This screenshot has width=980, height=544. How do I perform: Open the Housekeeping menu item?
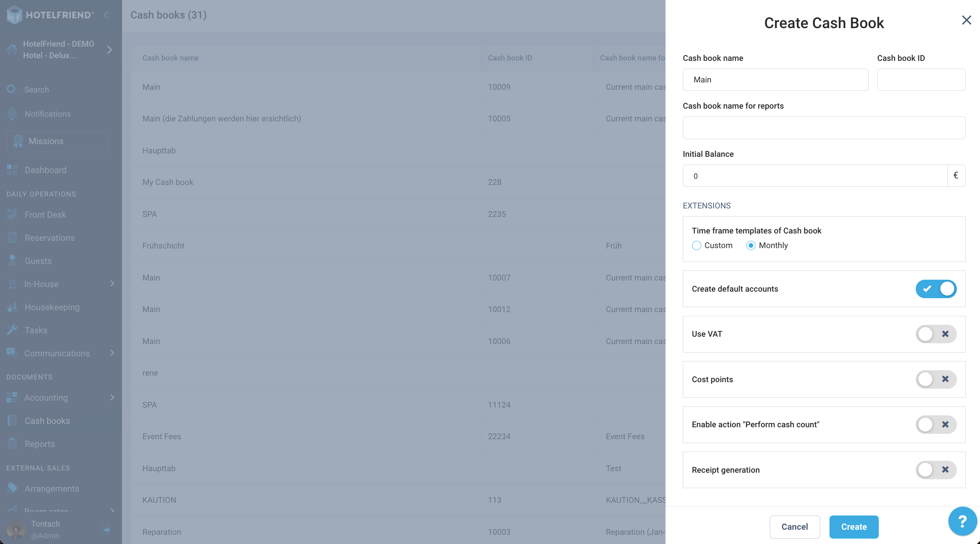[x=52, y=307]
